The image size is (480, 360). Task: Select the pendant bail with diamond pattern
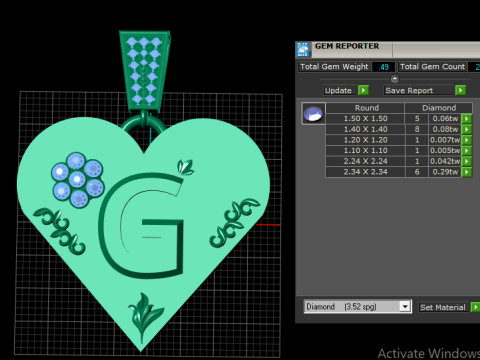coord(144,72)
